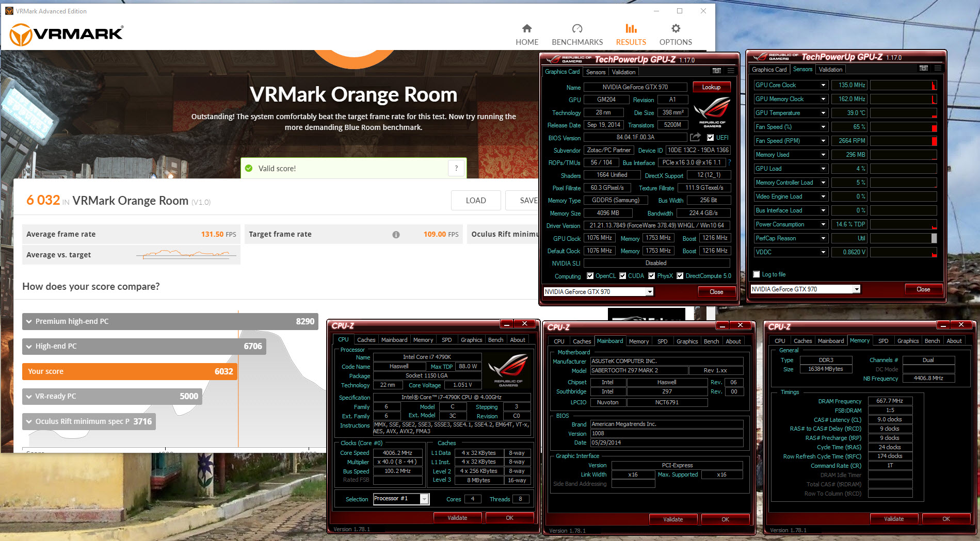The image size is (980, 541).
Task: Click the SAVE button in VRMark
Action: (522, 201)
